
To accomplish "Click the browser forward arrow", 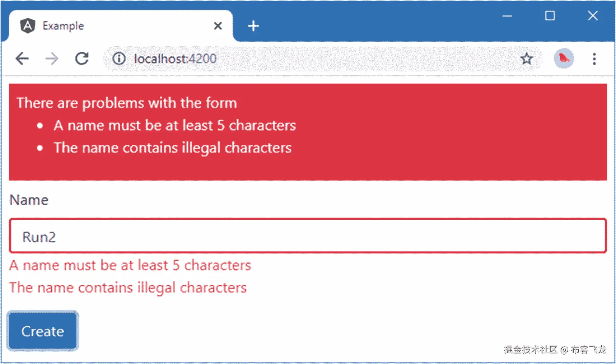I will coord(52,59).
